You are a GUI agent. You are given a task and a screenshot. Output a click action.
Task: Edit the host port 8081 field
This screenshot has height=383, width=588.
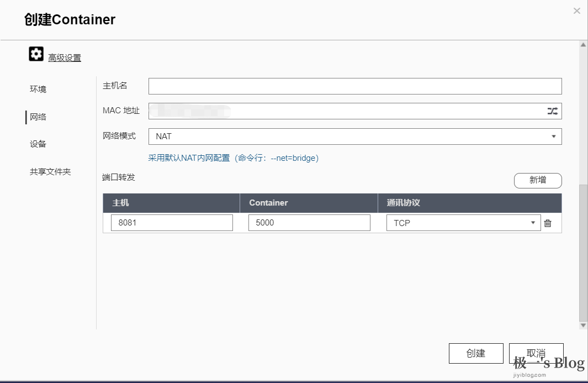coord(172,223)
